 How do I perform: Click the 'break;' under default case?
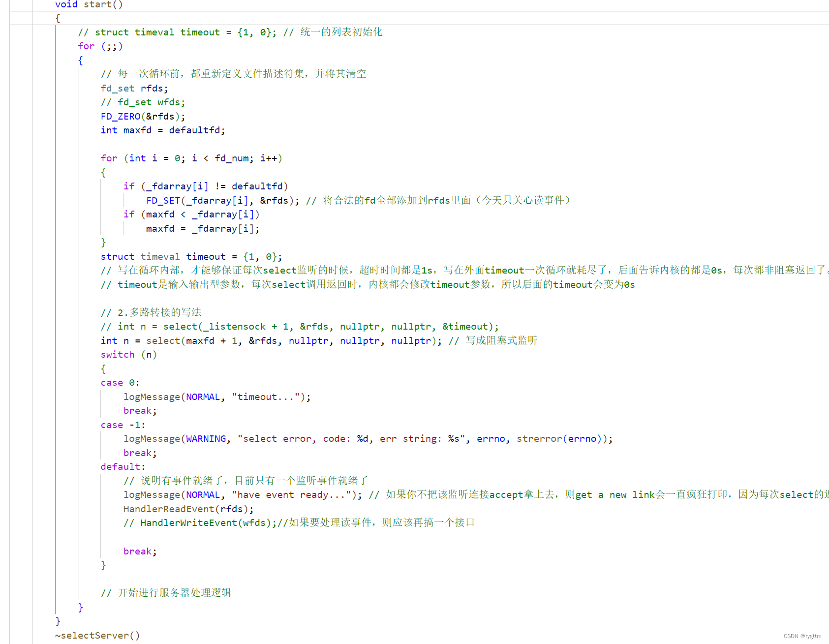point(140,552)
